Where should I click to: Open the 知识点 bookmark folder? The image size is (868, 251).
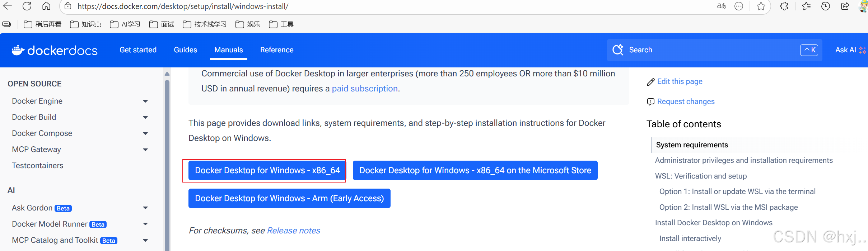85,24
